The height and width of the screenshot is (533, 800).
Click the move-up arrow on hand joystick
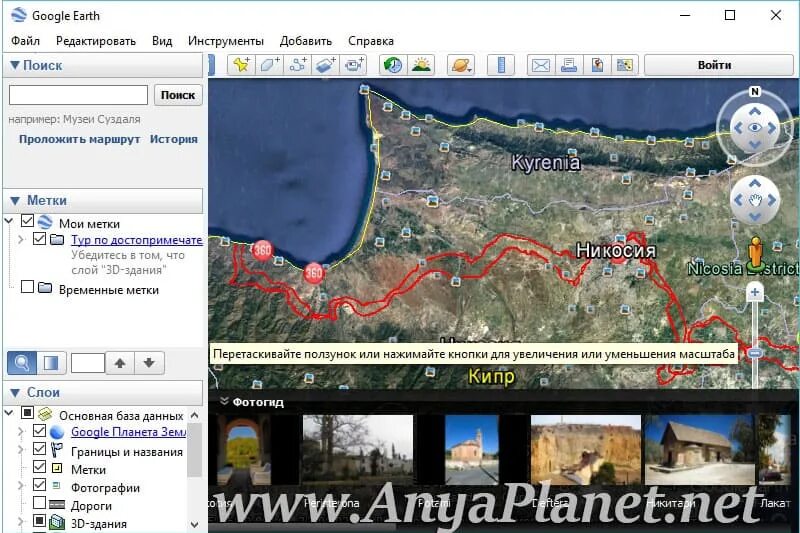pyautogui.click(x=755, y=184)
